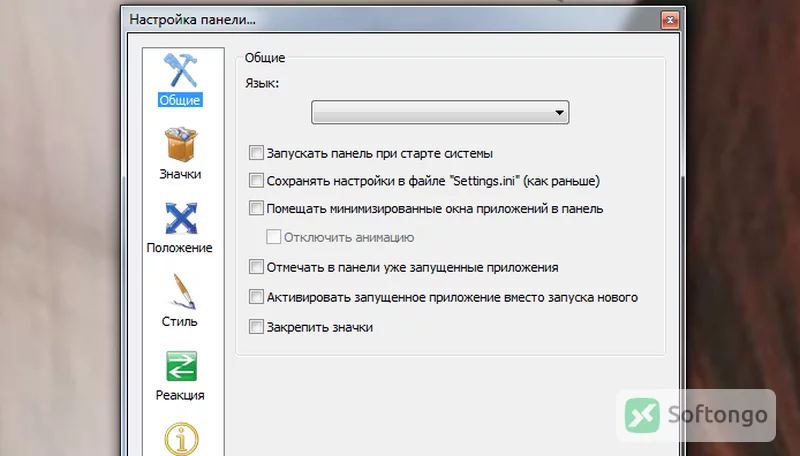
Task: Toggle Активировать запущенное приложение вместо запуска нового
Action: [256, 296]
